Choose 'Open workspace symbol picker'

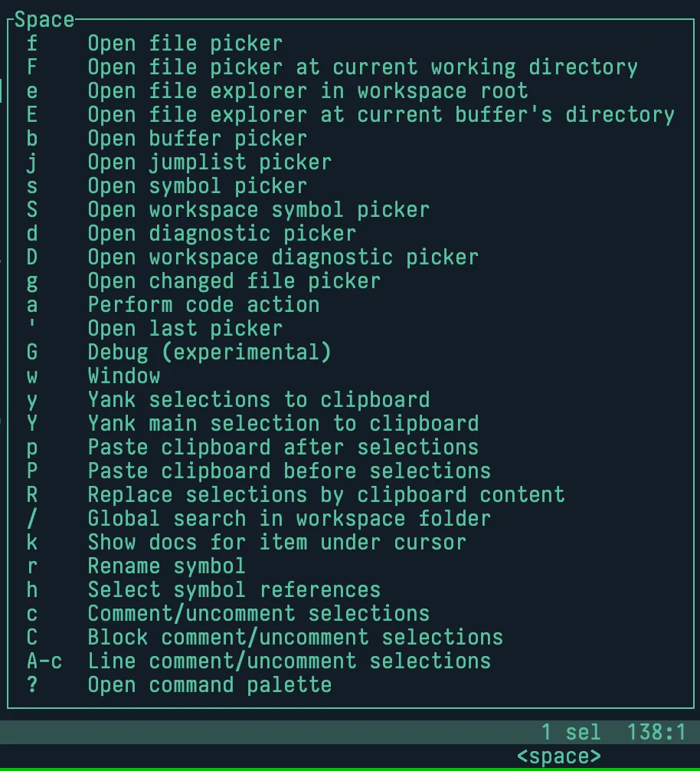(257, 210)
